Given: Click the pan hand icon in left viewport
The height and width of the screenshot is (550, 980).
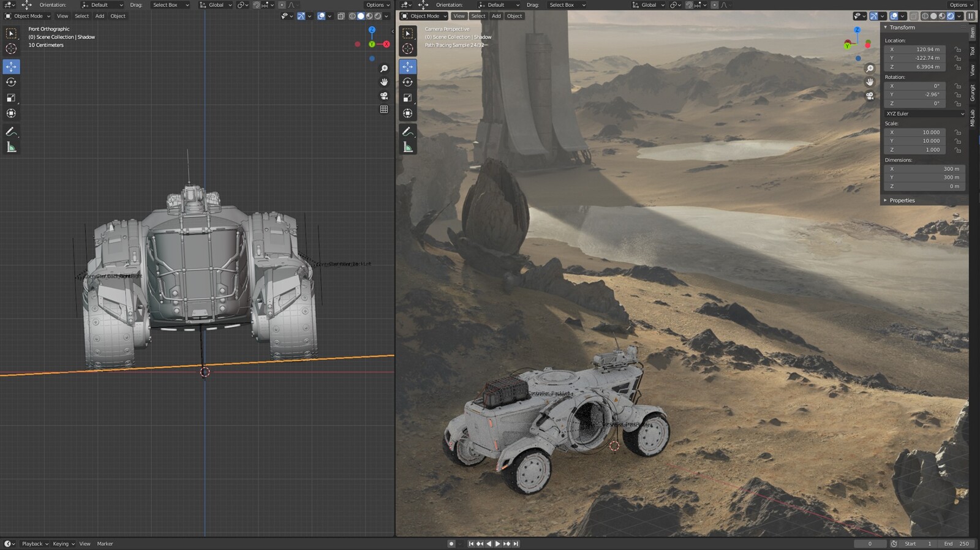Looking at the screenshot, I should [x=384, y=82].
